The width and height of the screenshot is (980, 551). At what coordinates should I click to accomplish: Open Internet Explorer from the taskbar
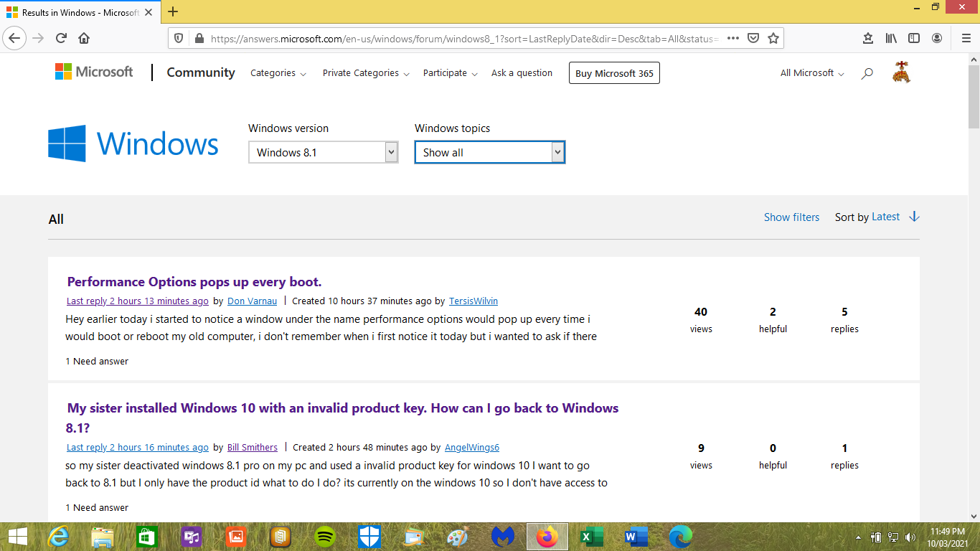[x=58, y=537]
